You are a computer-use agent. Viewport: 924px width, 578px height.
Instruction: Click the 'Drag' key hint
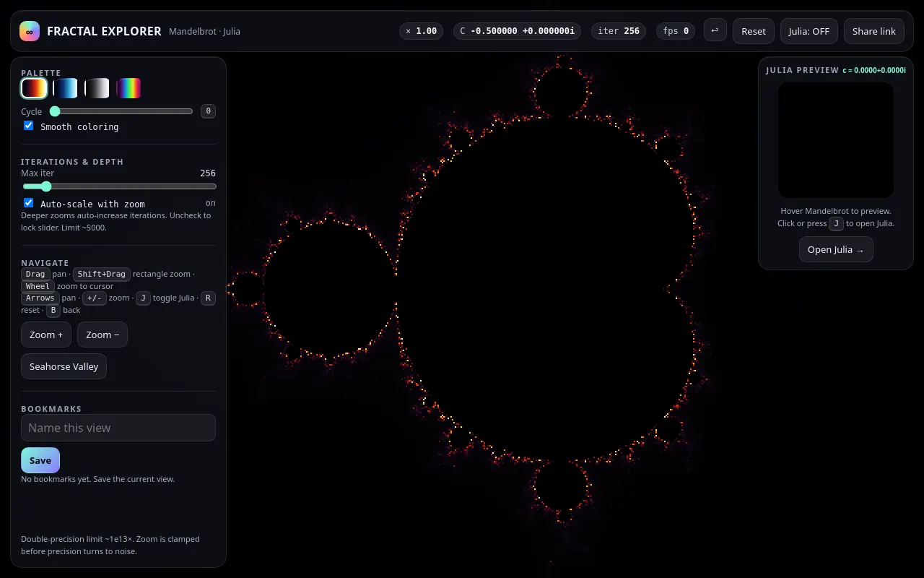point(35,274)
